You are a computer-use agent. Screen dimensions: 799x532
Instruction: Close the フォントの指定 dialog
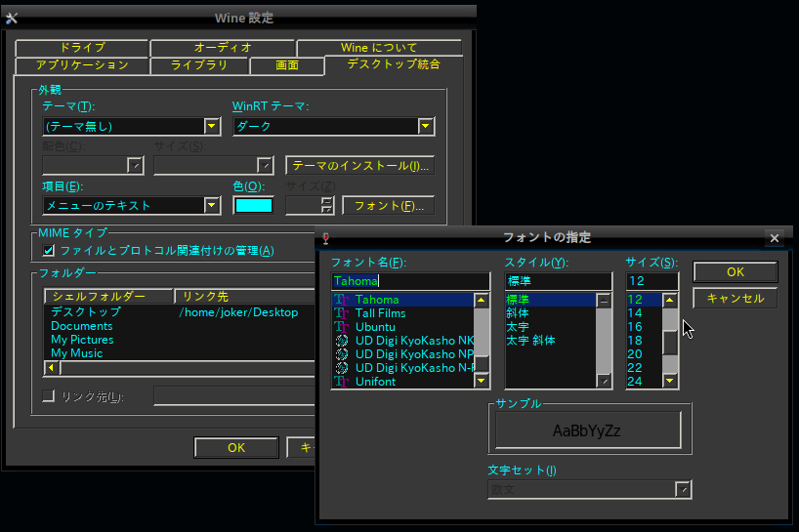tap(775, 238)
